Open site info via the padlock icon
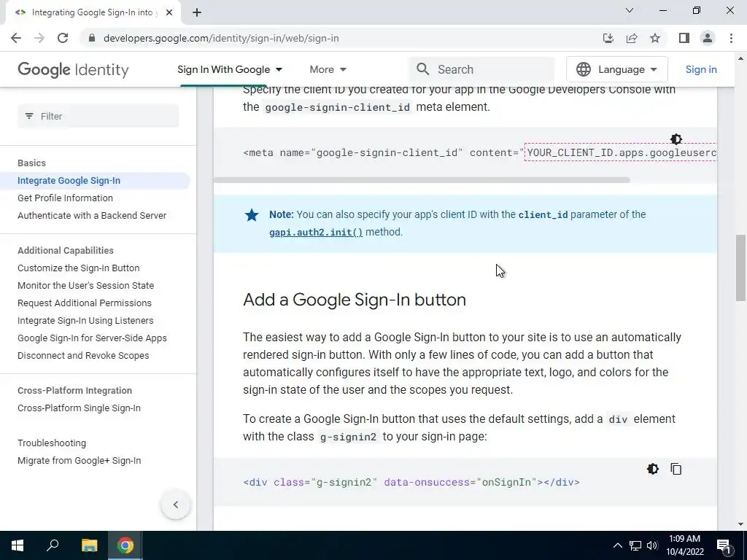Viewport: 747px width, 560px height. 92,38
